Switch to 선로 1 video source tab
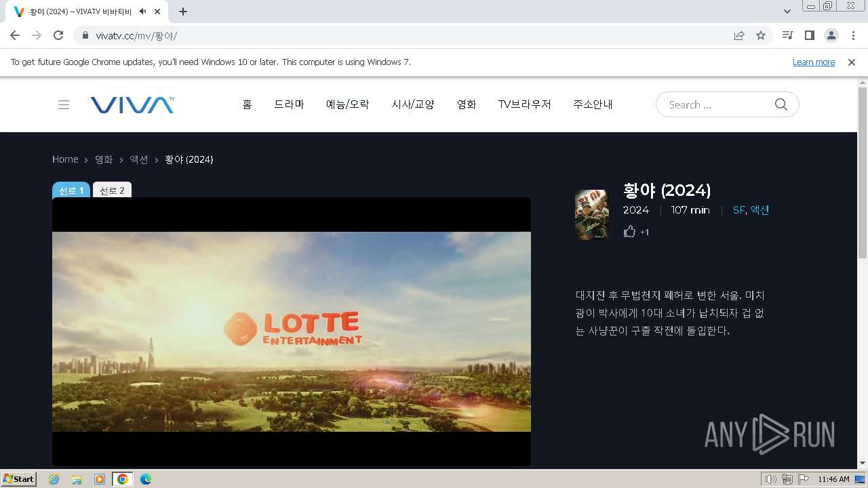Screen dimensions: 868x488 coord(71,190)
